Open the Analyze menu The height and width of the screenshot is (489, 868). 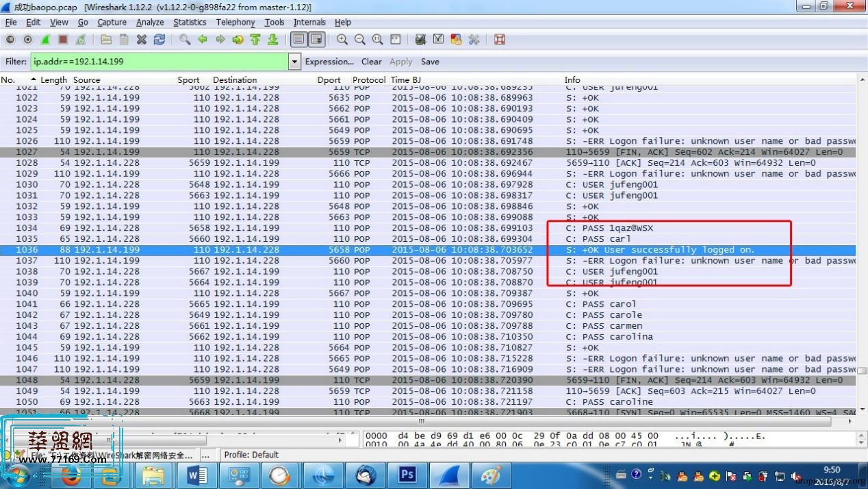pos(149,22)
